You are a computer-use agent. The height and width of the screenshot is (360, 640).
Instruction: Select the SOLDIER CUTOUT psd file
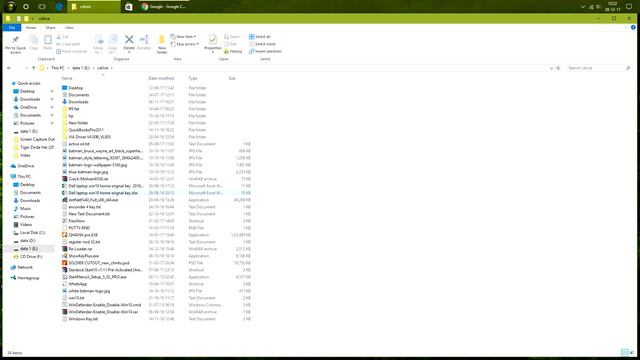click(99, 263)
